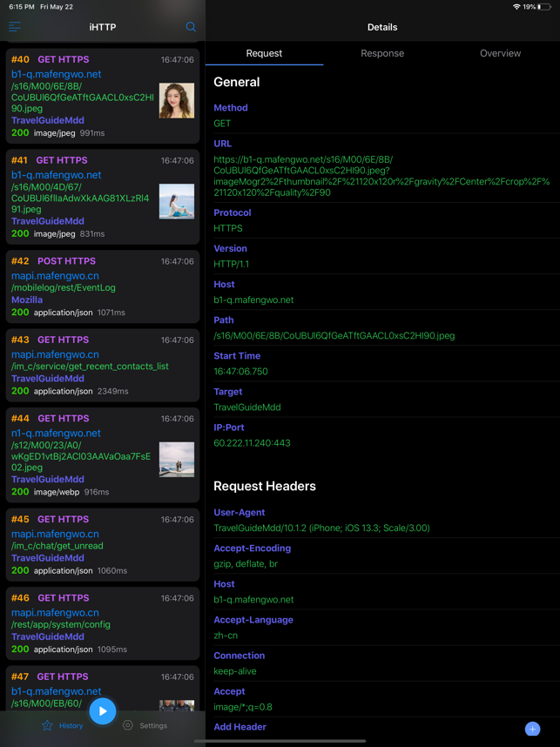Open the Settings gear tab
The height and width of the screenshot is (747, 560).
pos(145,725)
